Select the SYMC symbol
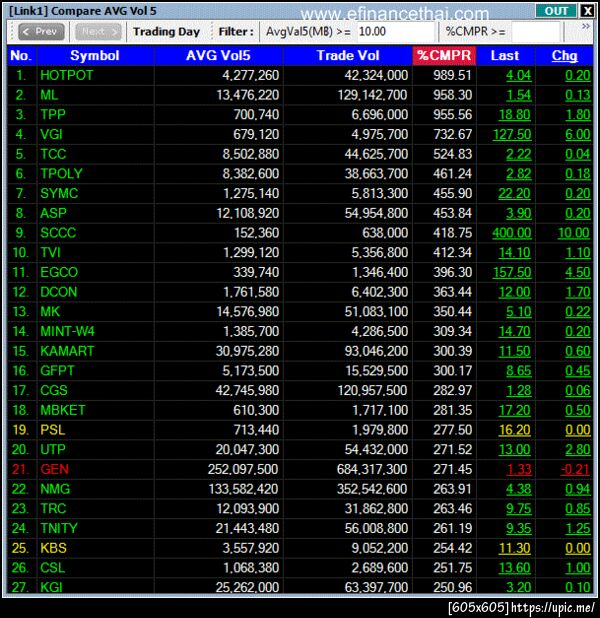 59,194
